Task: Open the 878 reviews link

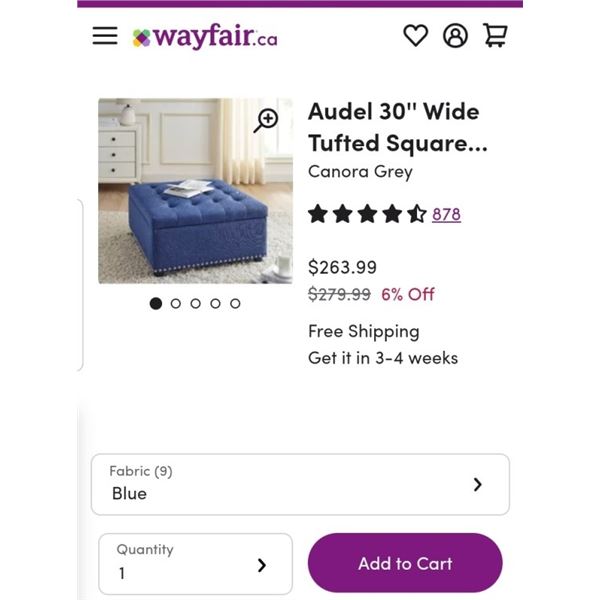Action: point(446,214)
